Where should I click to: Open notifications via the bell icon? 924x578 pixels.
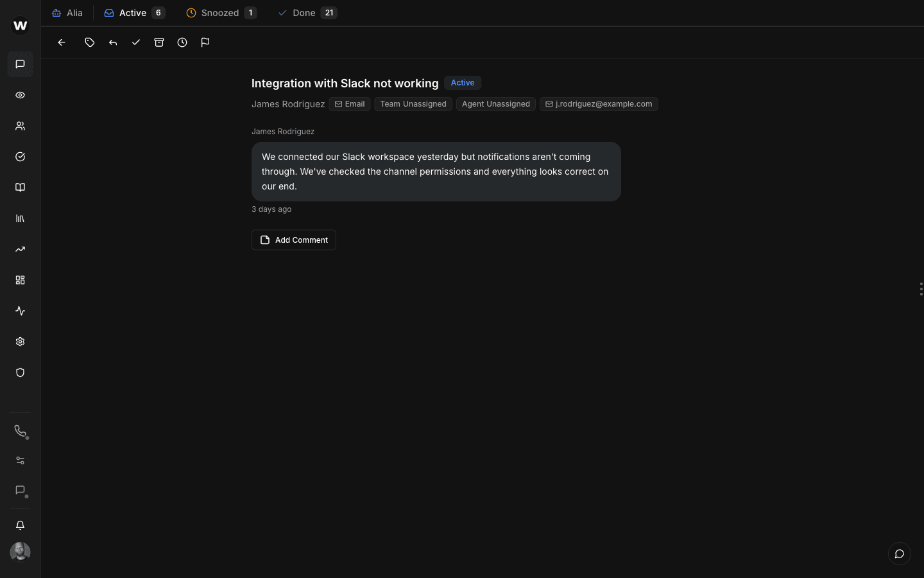tap(20, 525)
